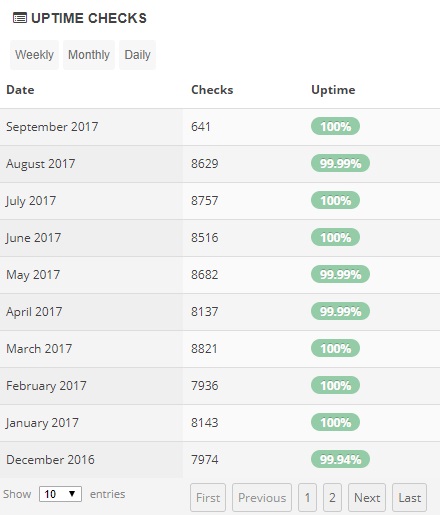This screenshot has height=515, width=440.
Task: Click the 99.94% uptime badge for December 2016
Action: 340,459
